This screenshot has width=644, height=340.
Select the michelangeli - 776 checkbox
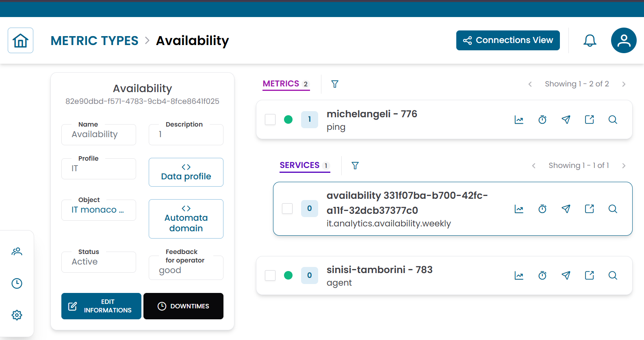(x=270, y=120)
